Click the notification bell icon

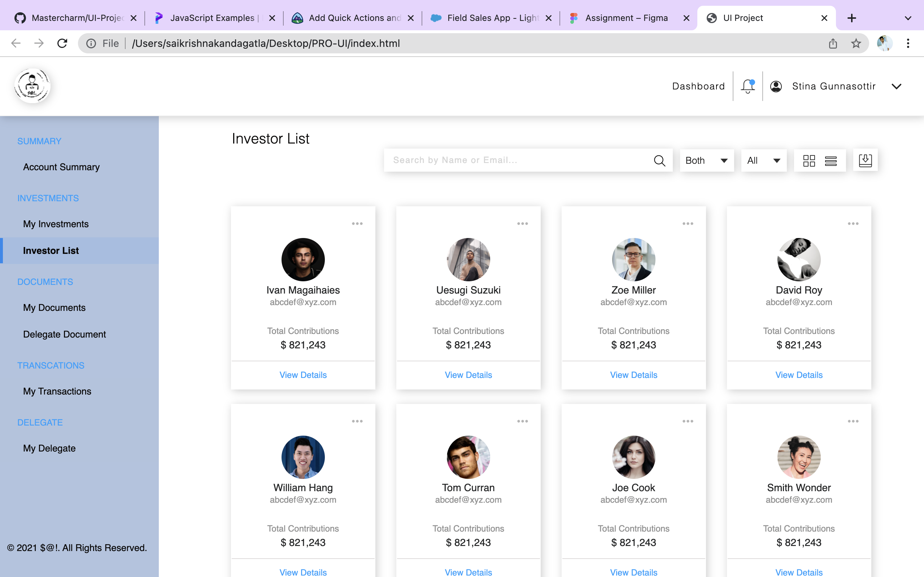point(748,86)
